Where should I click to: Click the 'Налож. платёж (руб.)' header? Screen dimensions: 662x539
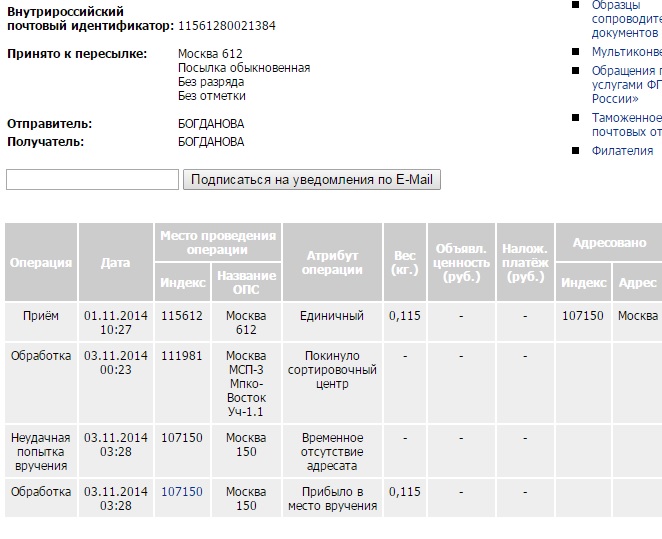525,262
